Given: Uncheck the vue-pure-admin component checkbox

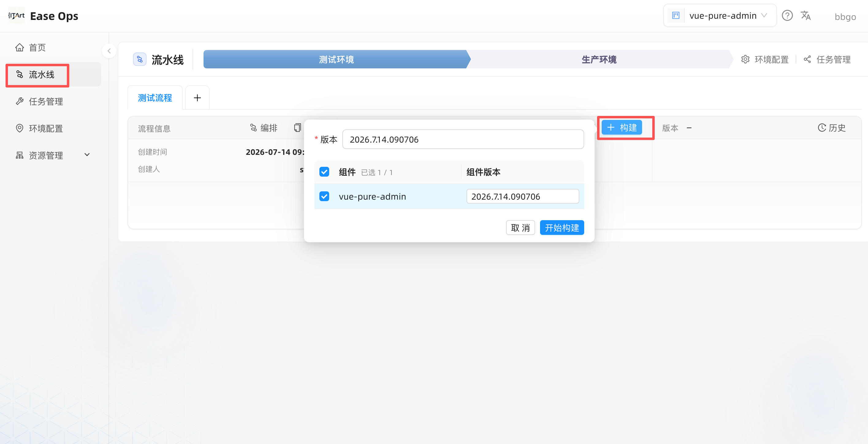Looking at the screenshot, I should pyautogui.click(x=324, y=196).
